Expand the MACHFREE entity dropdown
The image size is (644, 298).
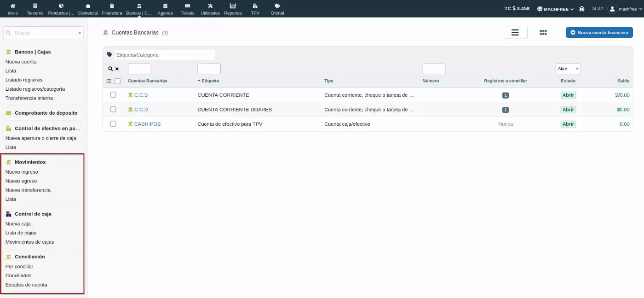[x=556, y=9]
